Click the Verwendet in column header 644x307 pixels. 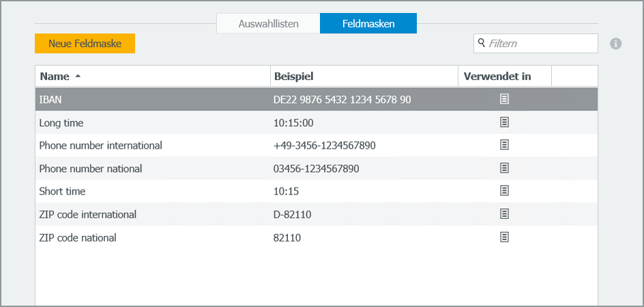pos(497,76)
